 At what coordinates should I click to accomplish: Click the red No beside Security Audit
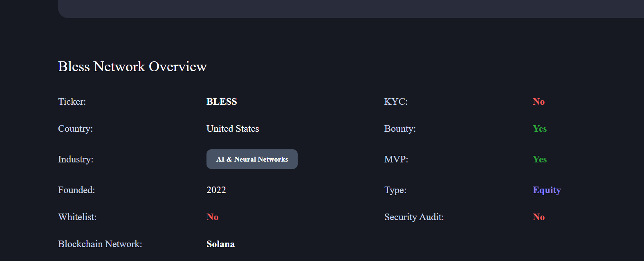pos(539,217)
